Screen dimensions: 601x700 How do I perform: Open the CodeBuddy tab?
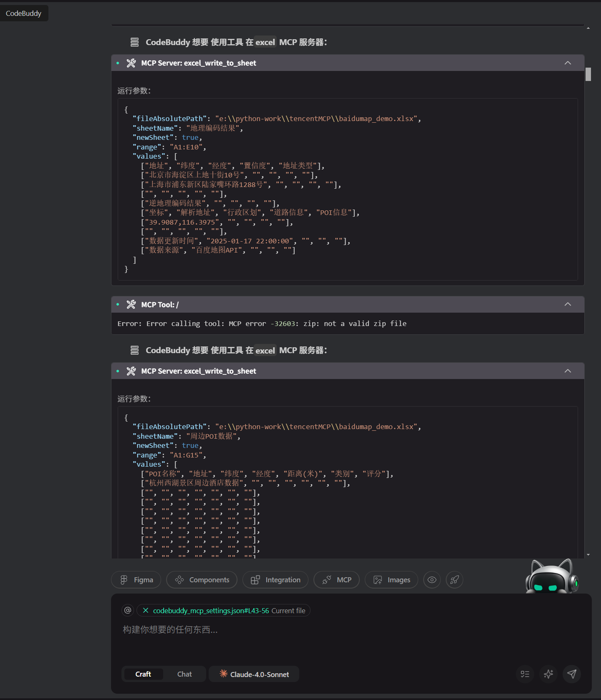click(x=24, y=13)
